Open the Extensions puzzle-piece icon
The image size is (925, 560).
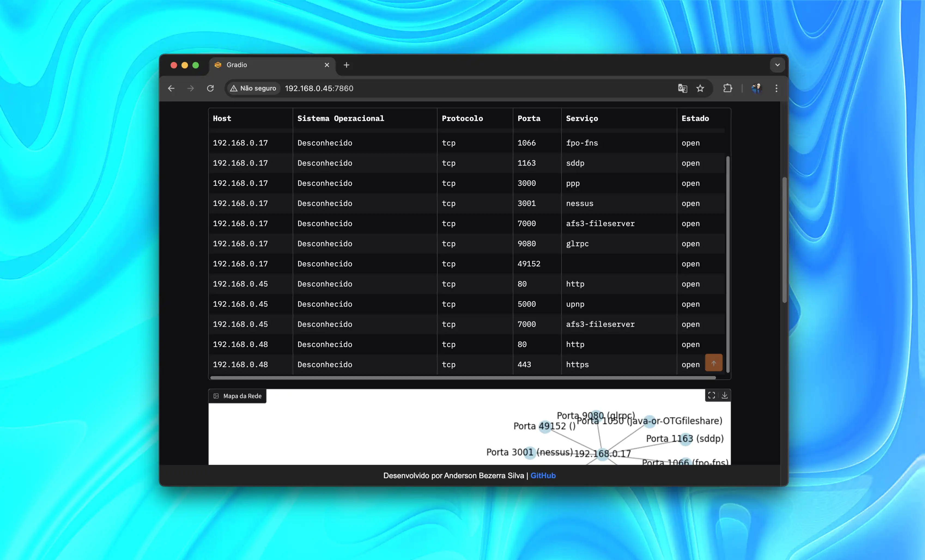[x=727, y=88]
